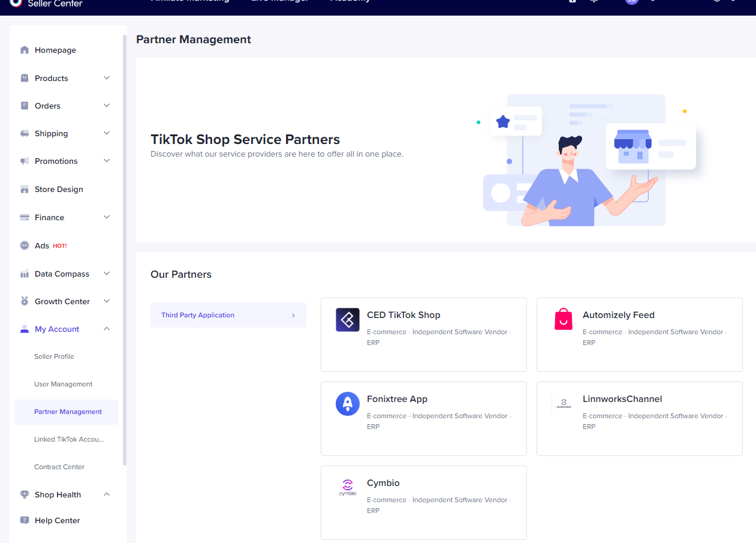Expand the Products submenu chevron
The height and width of the screenshot is (543, 756).
point(107,78)
